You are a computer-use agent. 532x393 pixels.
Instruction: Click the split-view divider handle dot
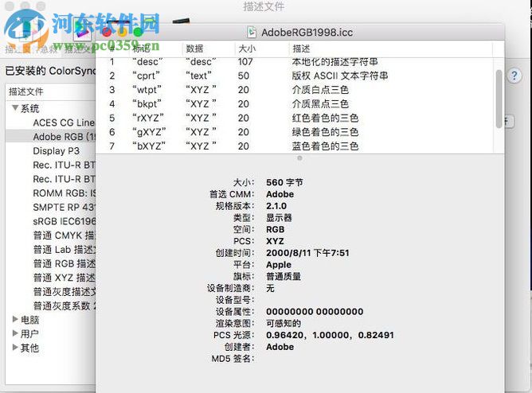299,158
